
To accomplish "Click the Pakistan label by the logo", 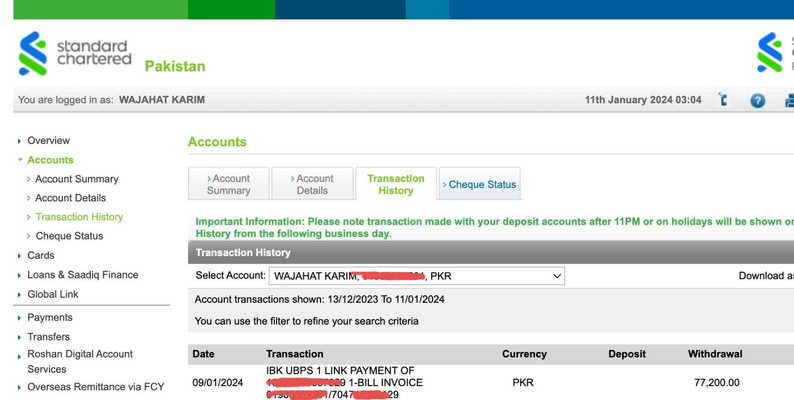I will [x=175, y=66].
